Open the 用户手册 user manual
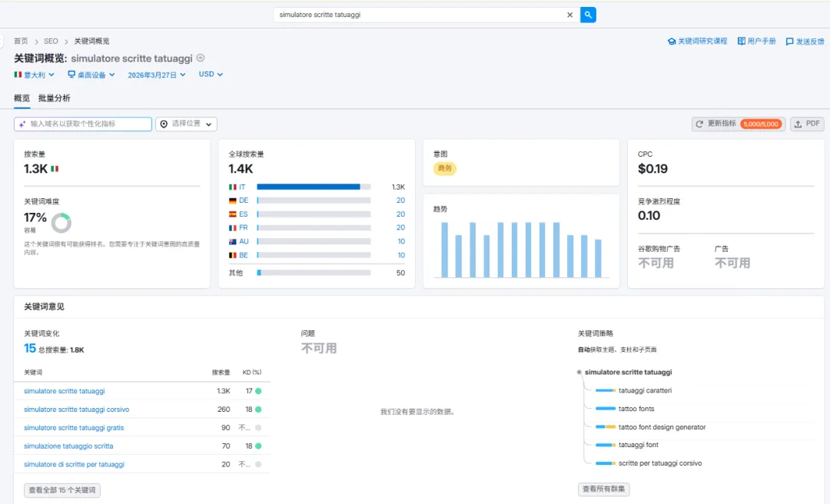This screenshot has width=830, height=504. tap(756, 41)
